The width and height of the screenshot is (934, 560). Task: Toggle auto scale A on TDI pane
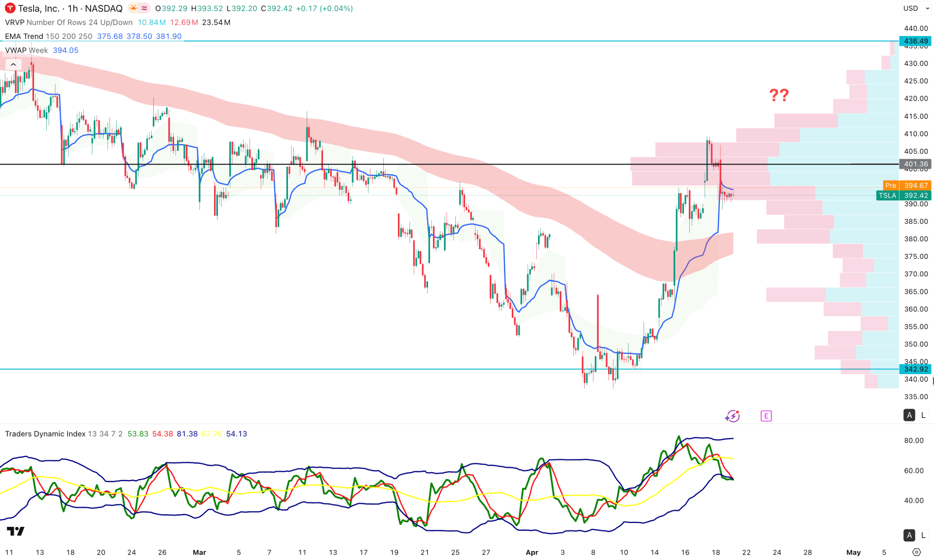click(909, 535)
